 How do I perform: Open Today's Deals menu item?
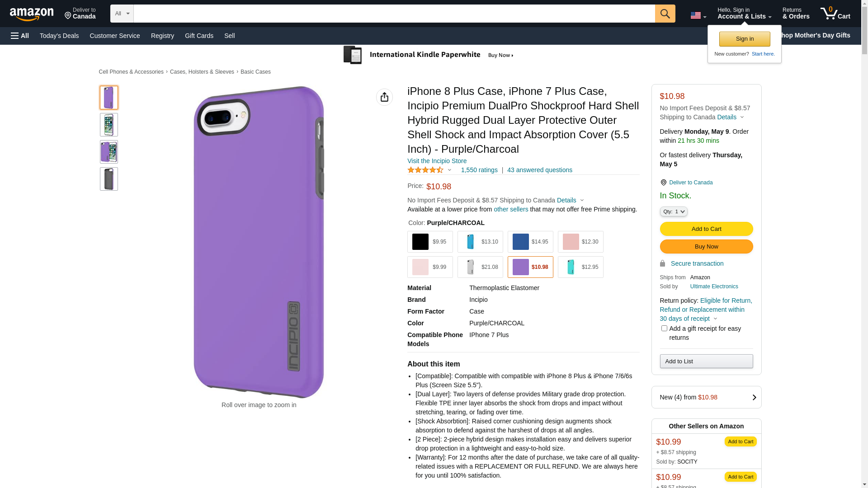tap(59, 36)
